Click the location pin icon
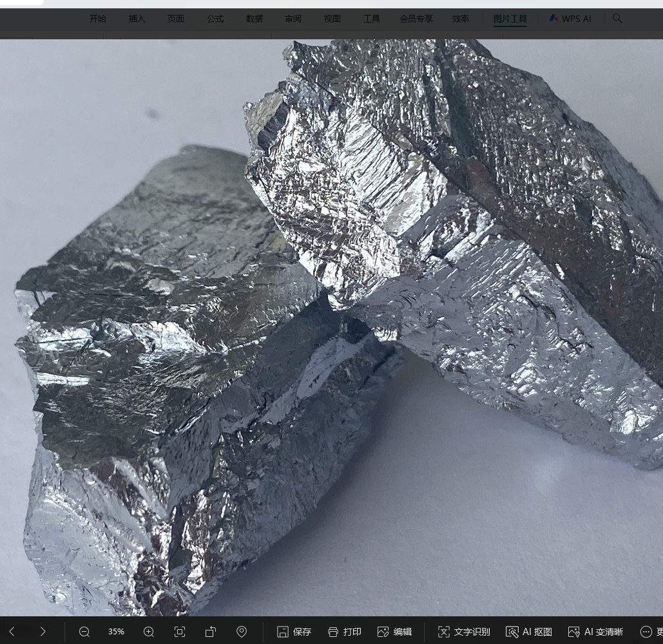Image resolution: width=663 pixels, height=644 pixels. click(242, 632)
